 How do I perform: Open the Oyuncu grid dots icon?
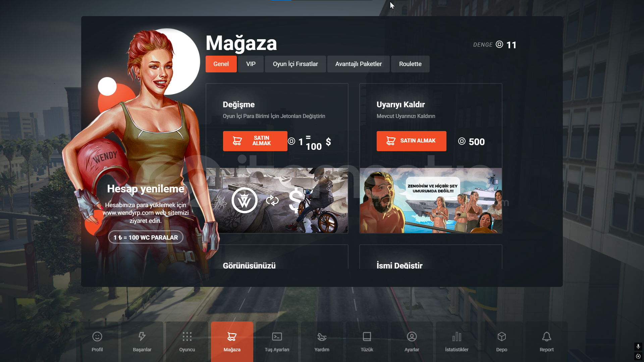tap(187, 337)
